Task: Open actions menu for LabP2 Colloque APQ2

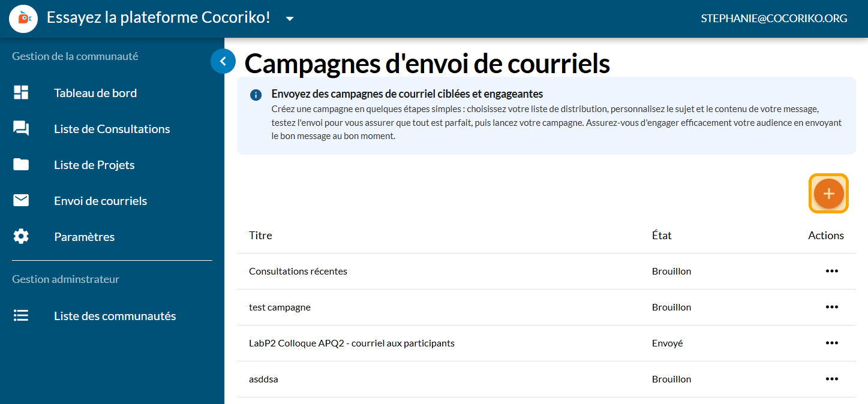Action: click(x=831, y=343)
